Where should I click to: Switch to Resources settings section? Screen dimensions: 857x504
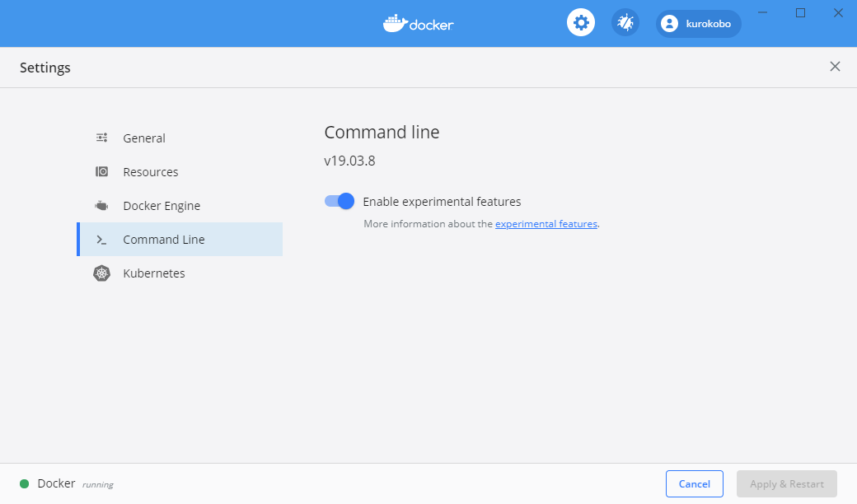151,172
